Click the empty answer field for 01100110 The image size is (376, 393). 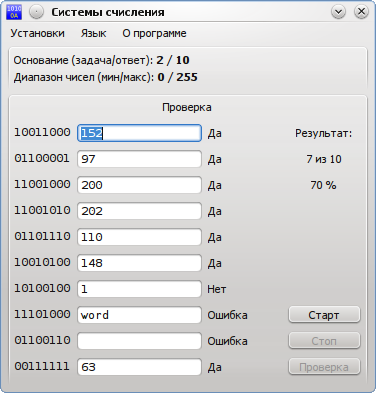[x=139, y=341]
